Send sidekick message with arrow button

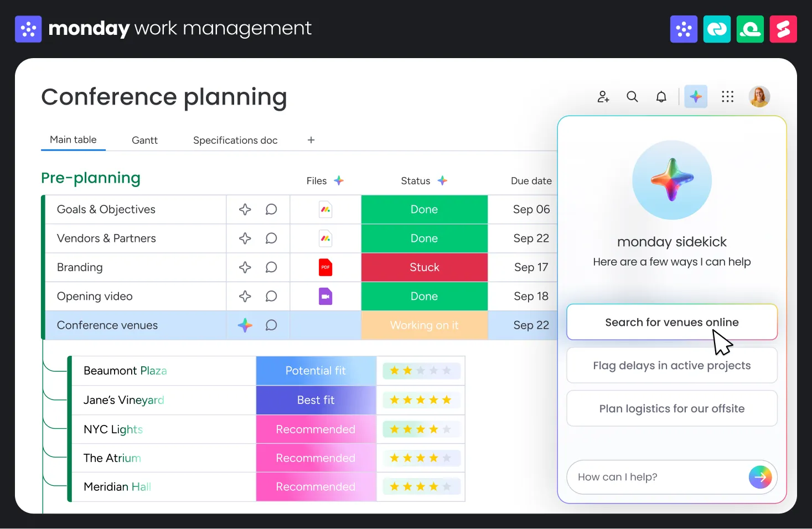pyautogui.click(x=760, y=477)
